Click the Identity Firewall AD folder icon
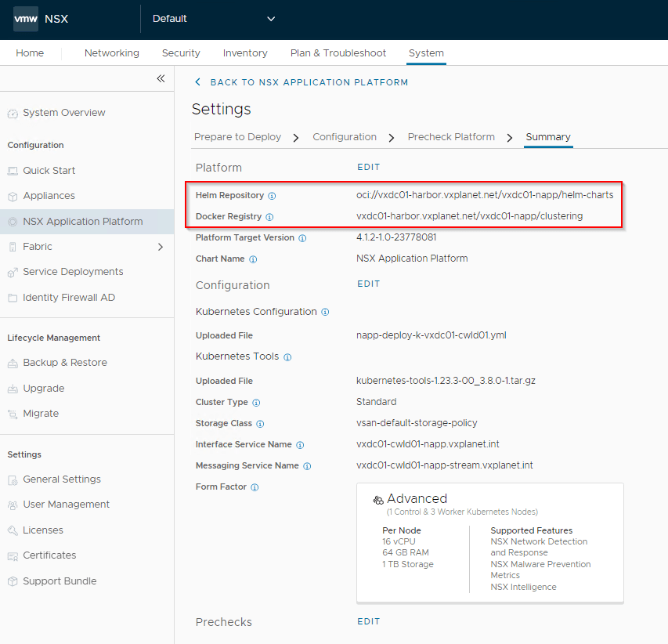Image resolution: width=668 pixels, height=644 pixels. 13,298
